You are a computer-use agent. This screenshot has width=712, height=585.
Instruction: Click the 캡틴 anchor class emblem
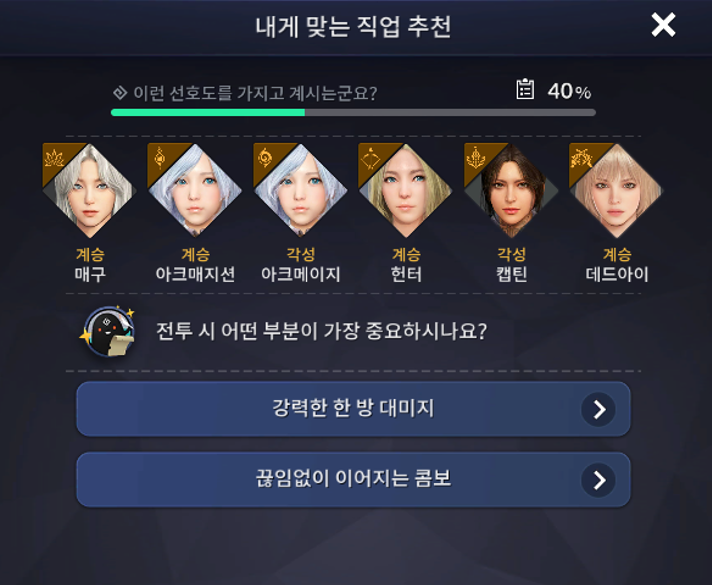475,158
